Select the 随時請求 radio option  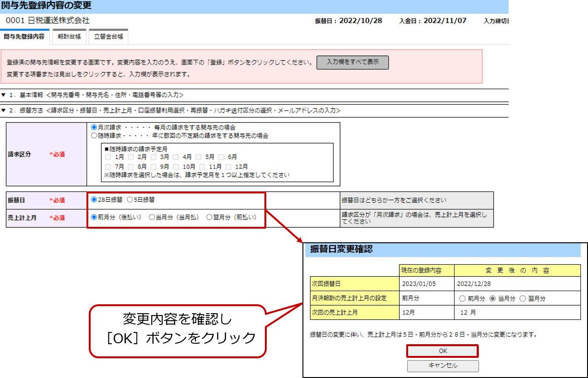tap(94, 136)
